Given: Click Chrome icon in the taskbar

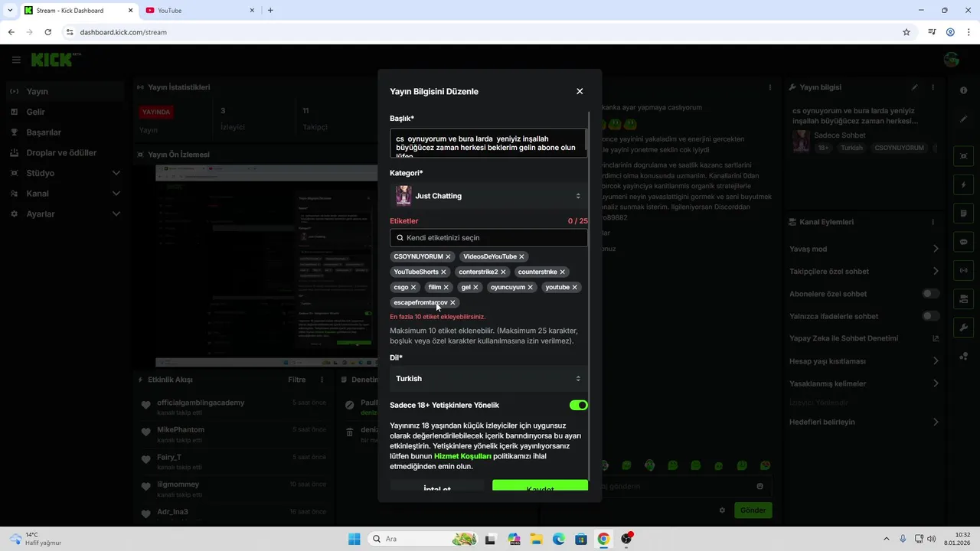Looking at the screenshot, I should coord(603,539).
